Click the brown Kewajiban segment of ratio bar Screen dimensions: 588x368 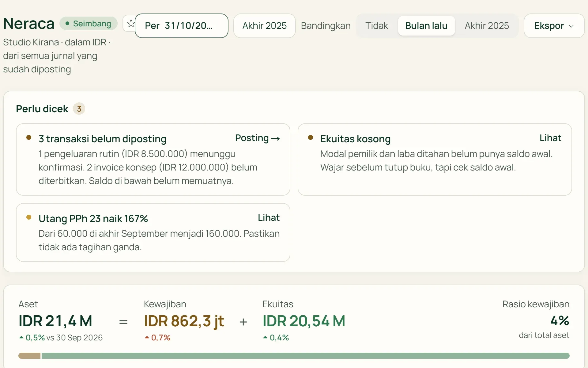pyautogui.click(x=29, y=356)
